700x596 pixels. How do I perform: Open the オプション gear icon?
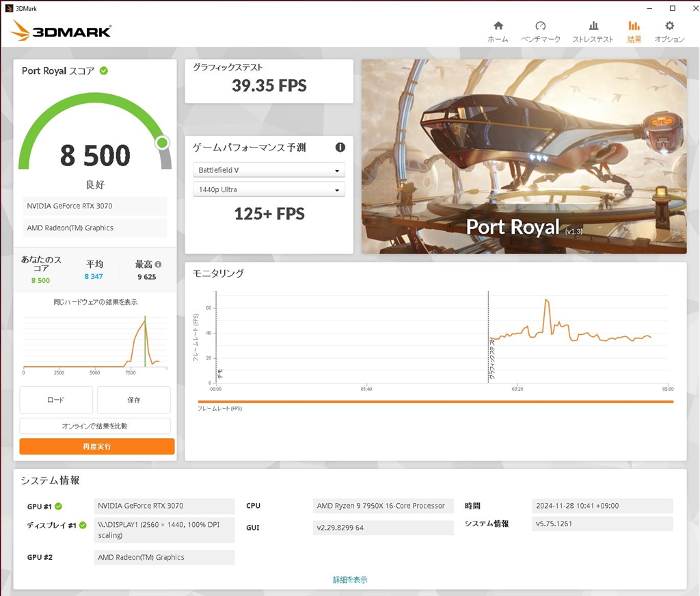669,25
